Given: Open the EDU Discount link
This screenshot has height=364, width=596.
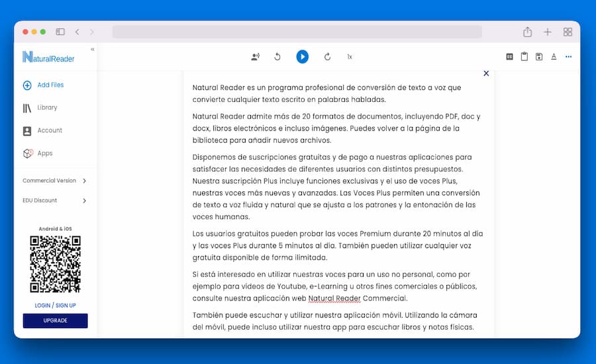Looking at the screenshot, I should tap(40, 201).
